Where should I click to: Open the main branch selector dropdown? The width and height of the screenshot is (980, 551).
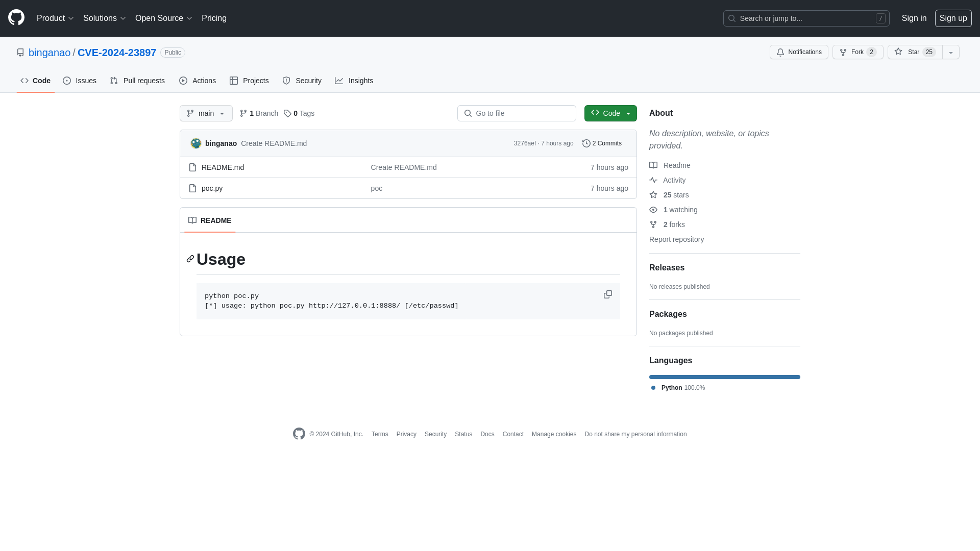pos(206,113)
